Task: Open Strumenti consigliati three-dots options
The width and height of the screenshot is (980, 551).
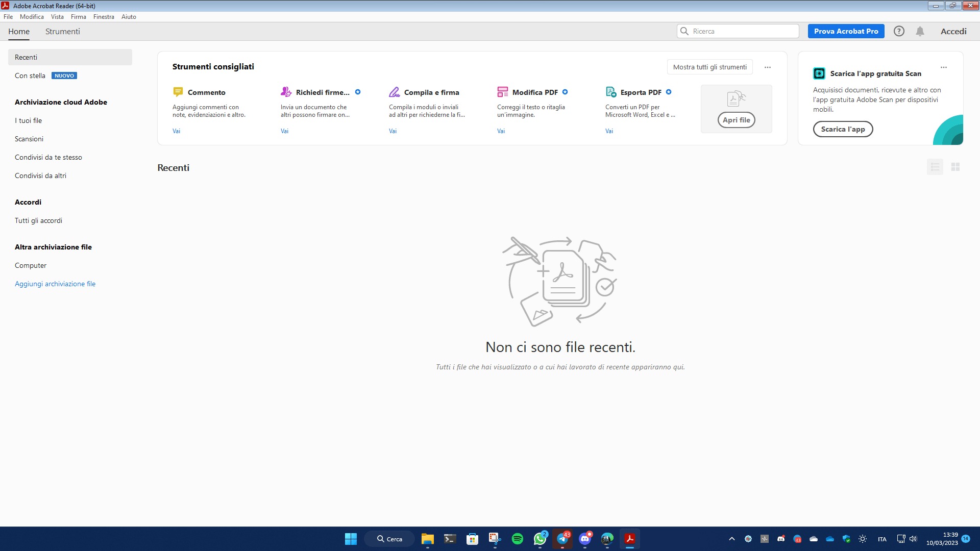Action: pyautogui.click(x=767, y=67)
